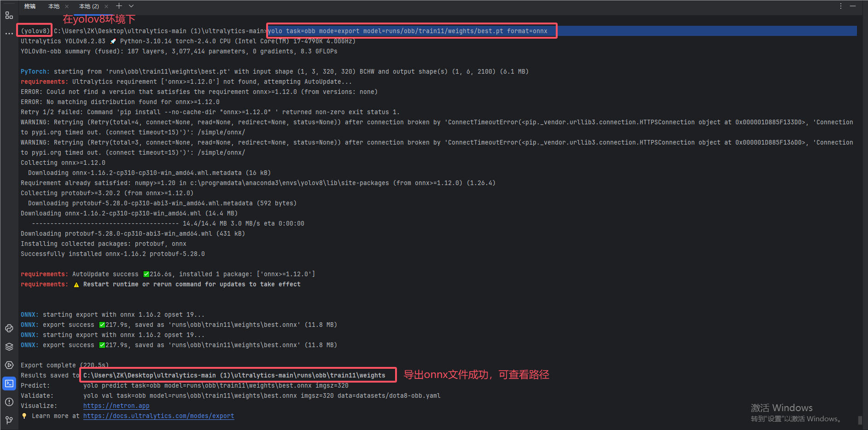This screenshot has width=868, height=430.
Task: Open the Git version control icon
Action: [9, 420]
